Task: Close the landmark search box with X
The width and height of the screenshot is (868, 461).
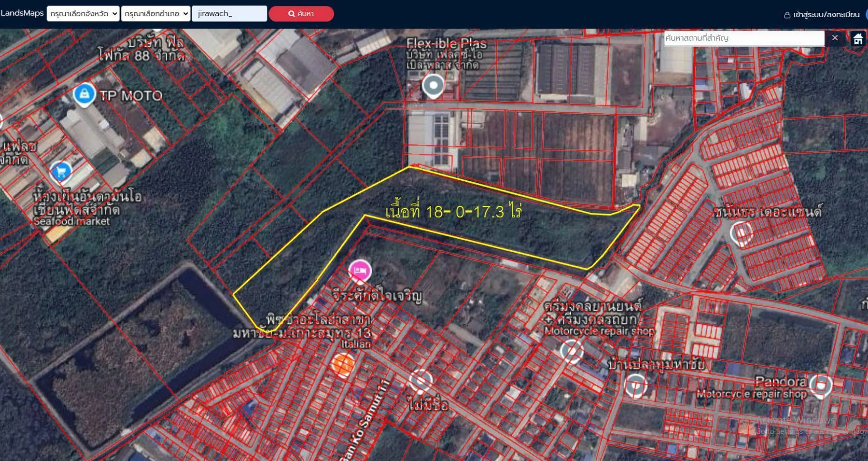Action: pos(835,38)
